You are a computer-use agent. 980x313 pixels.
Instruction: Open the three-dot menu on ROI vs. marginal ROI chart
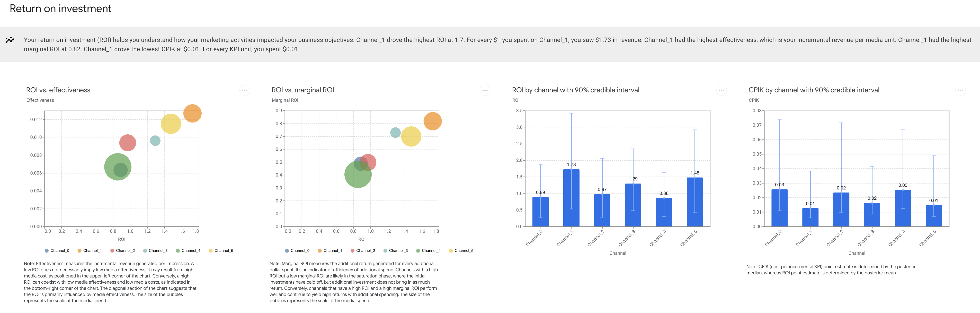tap(485, 90)
